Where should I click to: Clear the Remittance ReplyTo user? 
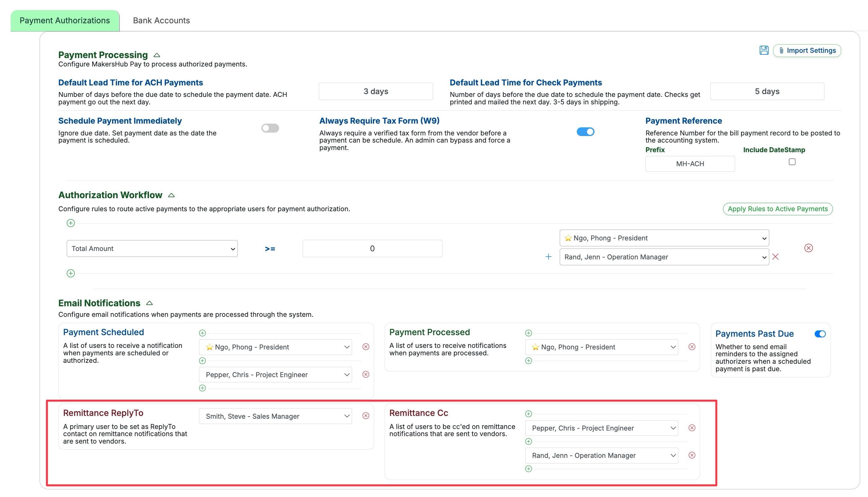point(366,416)
